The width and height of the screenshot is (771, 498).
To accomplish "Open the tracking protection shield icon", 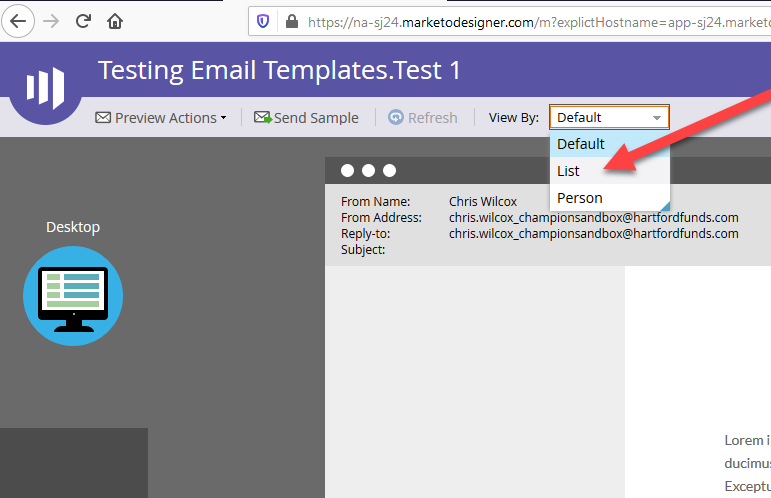I will click(263, 20).
